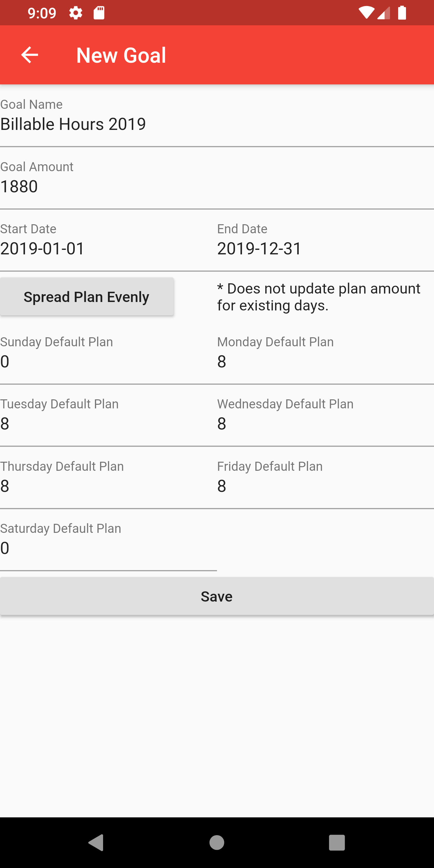The height and width of the screenshot is (868, 434).
Task: Tap the back arrow to exit New Goal
Action: tap(29, 55)
